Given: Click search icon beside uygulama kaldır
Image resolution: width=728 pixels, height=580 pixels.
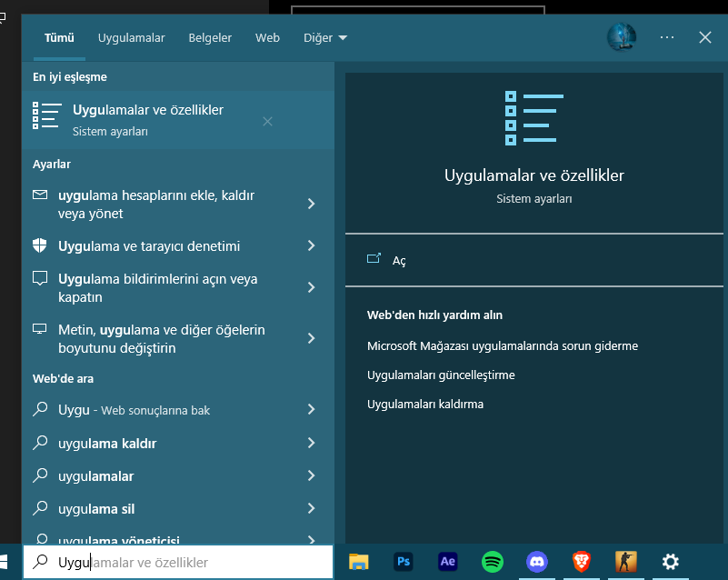Looking at the screenshot, I should pos(40,442).
